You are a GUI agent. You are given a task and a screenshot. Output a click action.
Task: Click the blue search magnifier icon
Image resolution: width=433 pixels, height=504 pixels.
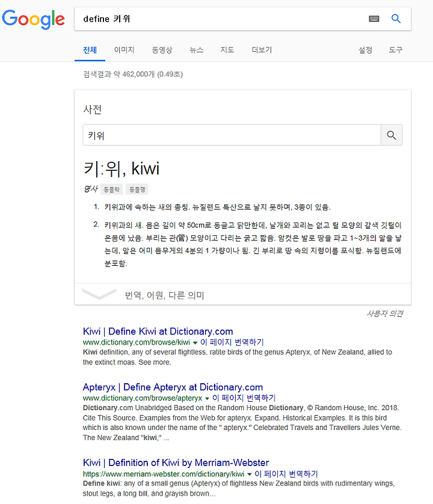pyautogui.click(x=396, y=19)
